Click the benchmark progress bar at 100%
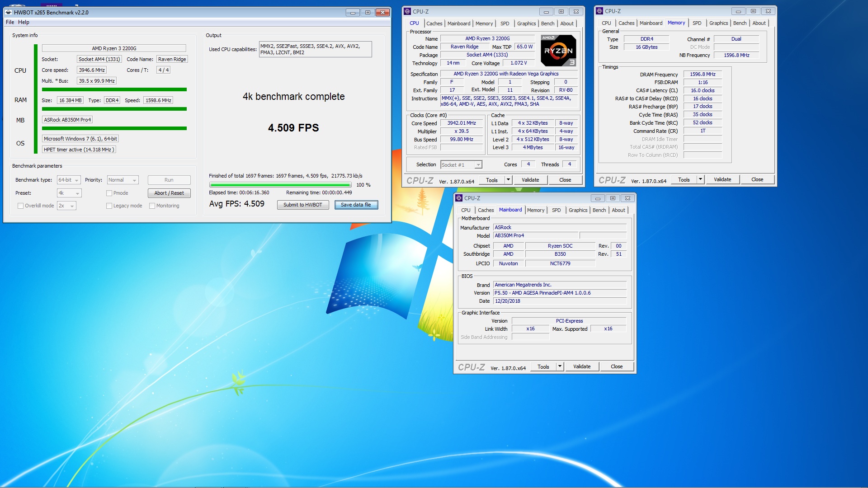 280,185
